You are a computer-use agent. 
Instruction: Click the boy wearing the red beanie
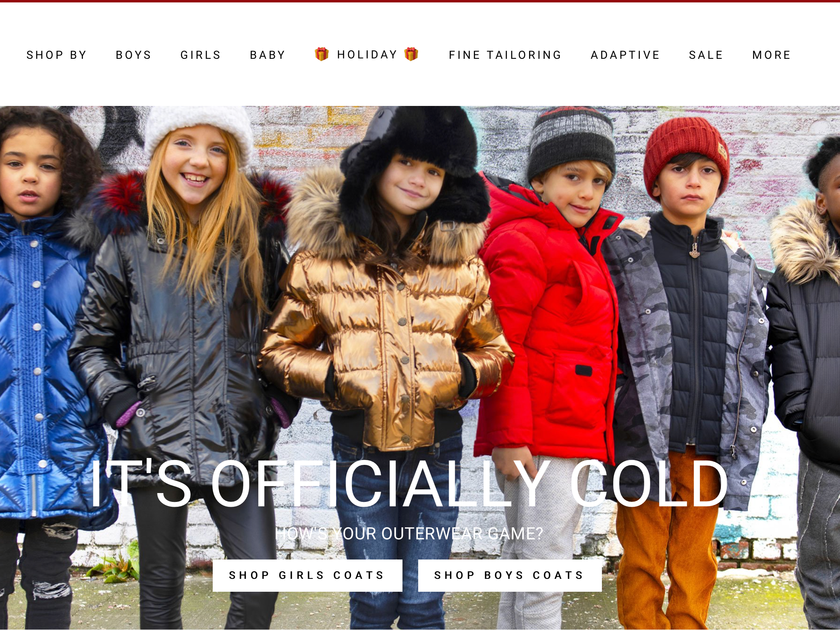(x=689, y=342)
